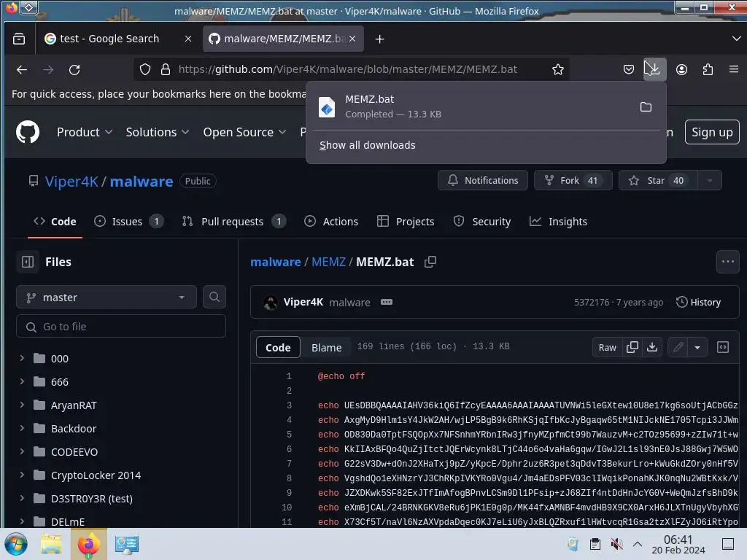Expand the Open Source menu

[x=244, y=132]
